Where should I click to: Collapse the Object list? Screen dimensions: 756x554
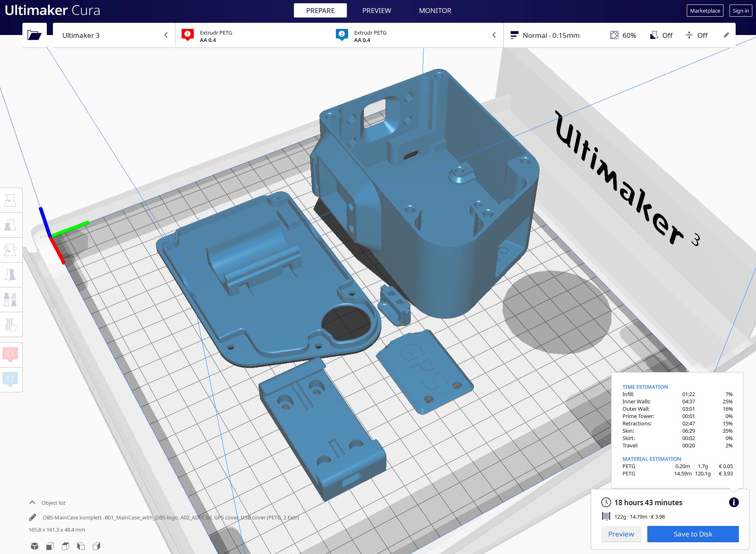(x=33, y=503)
